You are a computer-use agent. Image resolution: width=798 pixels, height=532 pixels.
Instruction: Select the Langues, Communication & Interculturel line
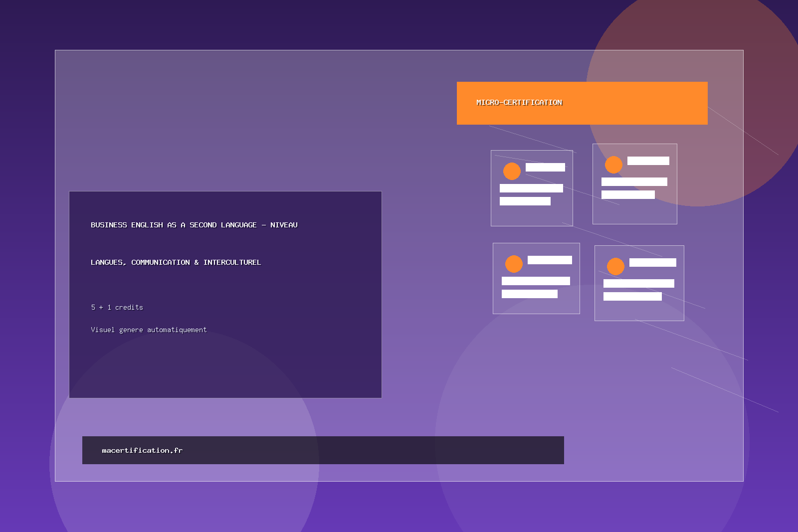point(176,262)
